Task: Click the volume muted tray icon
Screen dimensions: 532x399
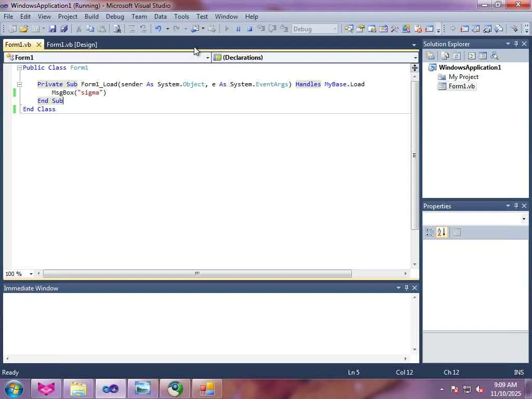Action: pyautogui.click(x=480, y=389)
